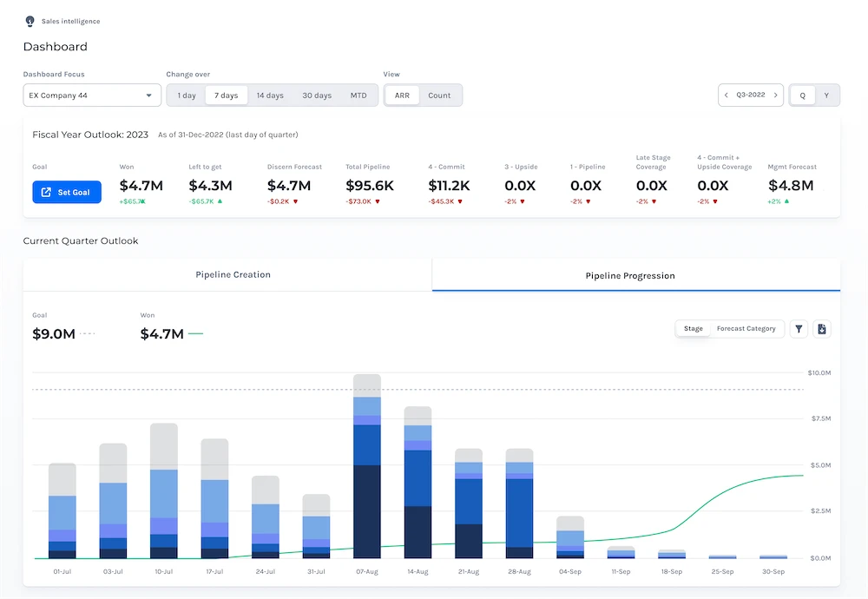Open the Pipeline Creation tab

233,274
